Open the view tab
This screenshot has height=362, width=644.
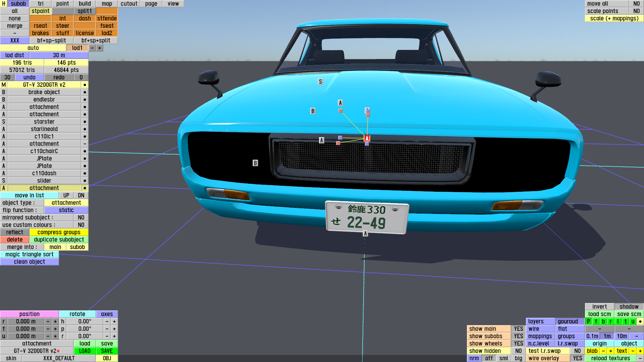(173, 4)
